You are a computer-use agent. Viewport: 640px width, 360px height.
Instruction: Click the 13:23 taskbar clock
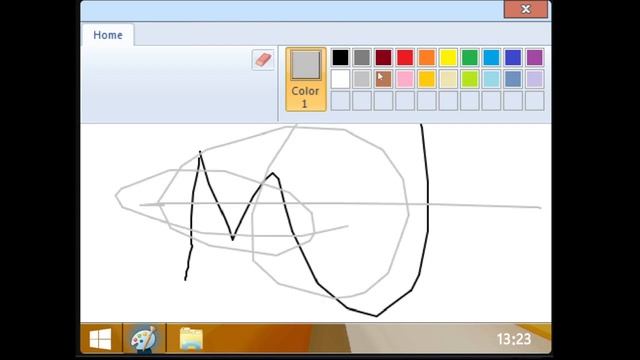513,339
